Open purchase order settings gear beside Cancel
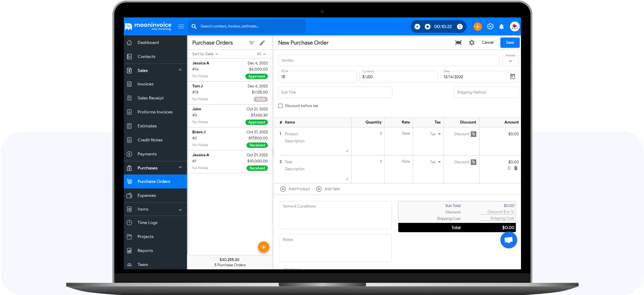This screenshot has width=644, height=295. point(472,43)
